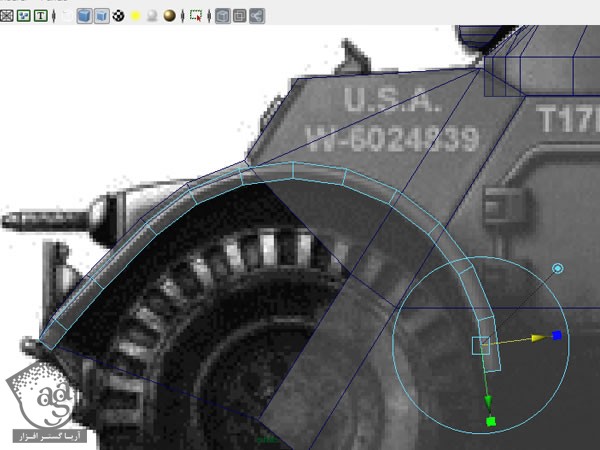
Task: Toggle smooth shade all blue cube
Action: 85,15
